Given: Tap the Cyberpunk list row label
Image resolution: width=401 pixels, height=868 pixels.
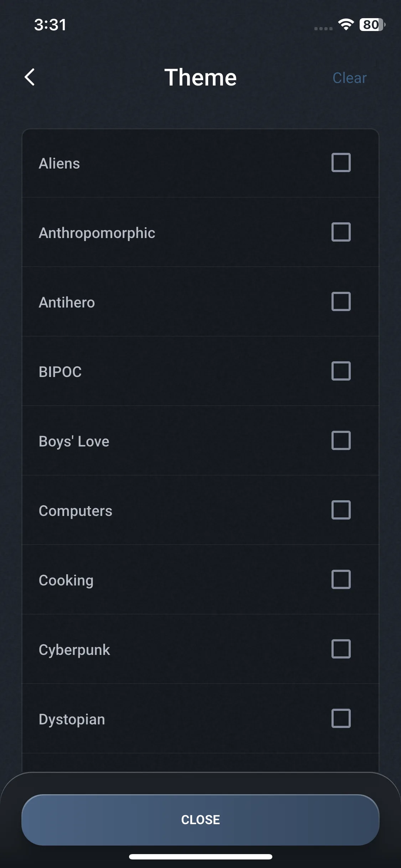Looking at the screenshot, I should pos(74,650).
